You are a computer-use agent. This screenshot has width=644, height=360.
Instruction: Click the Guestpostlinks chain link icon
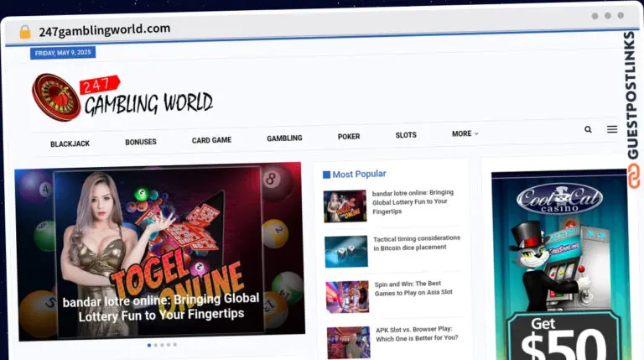[x=634, y=176]
